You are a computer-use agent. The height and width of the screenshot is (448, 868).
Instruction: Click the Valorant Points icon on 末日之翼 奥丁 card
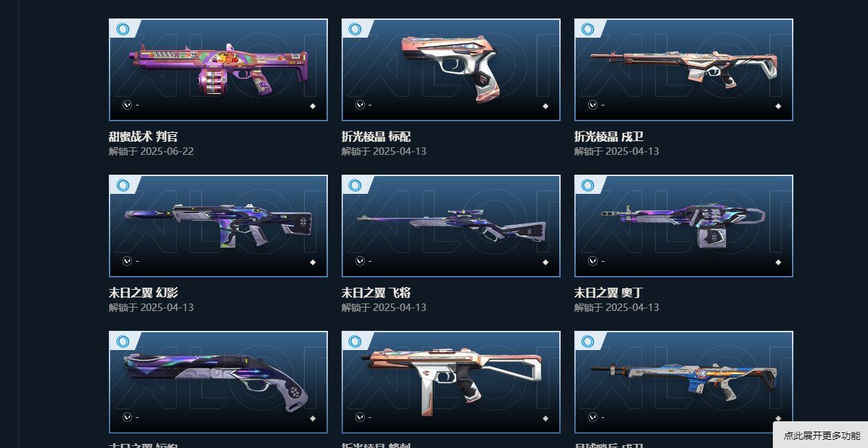(593, 261)
